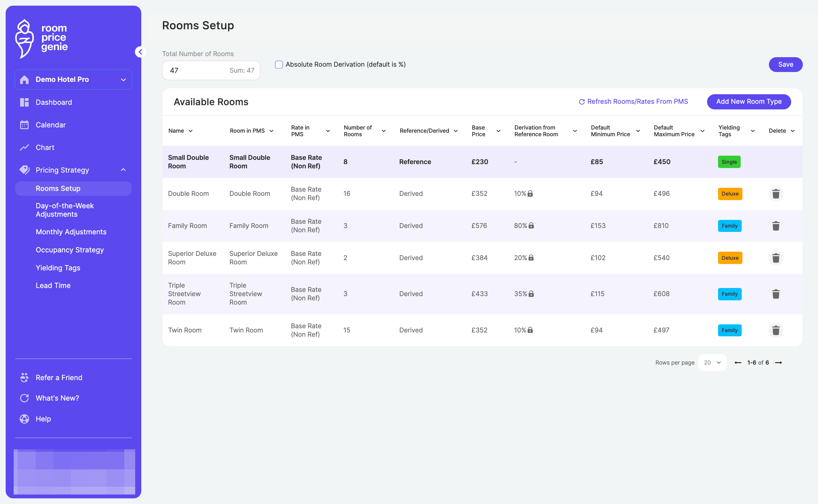Sort by the Name column header

tap(180, 131)
